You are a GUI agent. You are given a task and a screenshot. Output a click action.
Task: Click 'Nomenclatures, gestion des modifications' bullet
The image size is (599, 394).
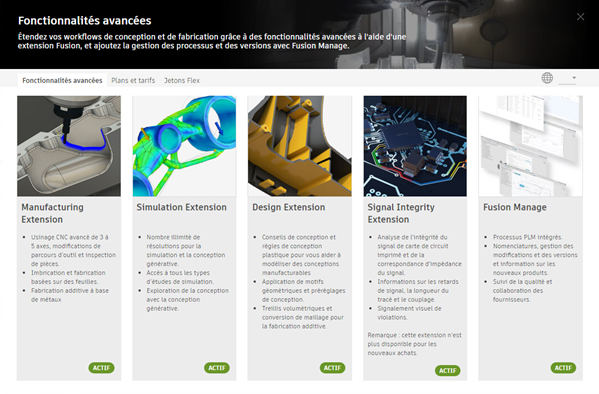(535, 259)
